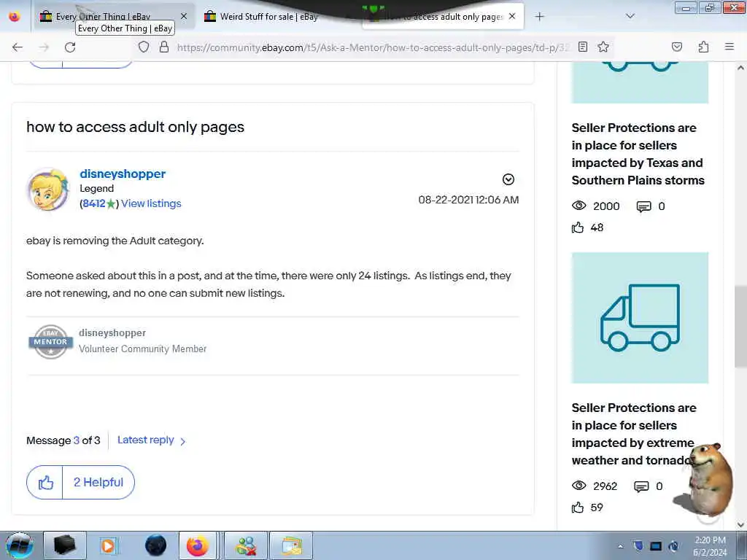Expand the post options dropdown arrow

tap(508, 179)
